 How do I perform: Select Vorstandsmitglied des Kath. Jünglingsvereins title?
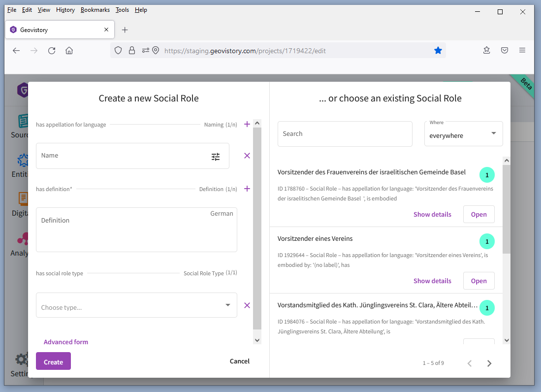pos(378,305)
